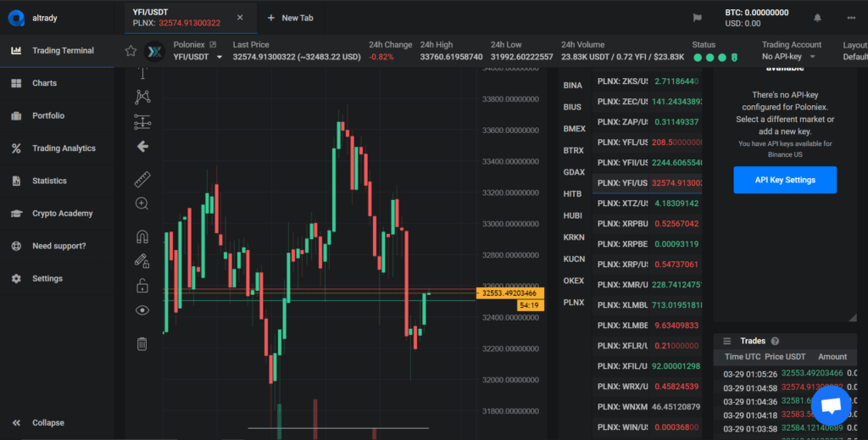Go to Portfolio

[x=57, y=115]
